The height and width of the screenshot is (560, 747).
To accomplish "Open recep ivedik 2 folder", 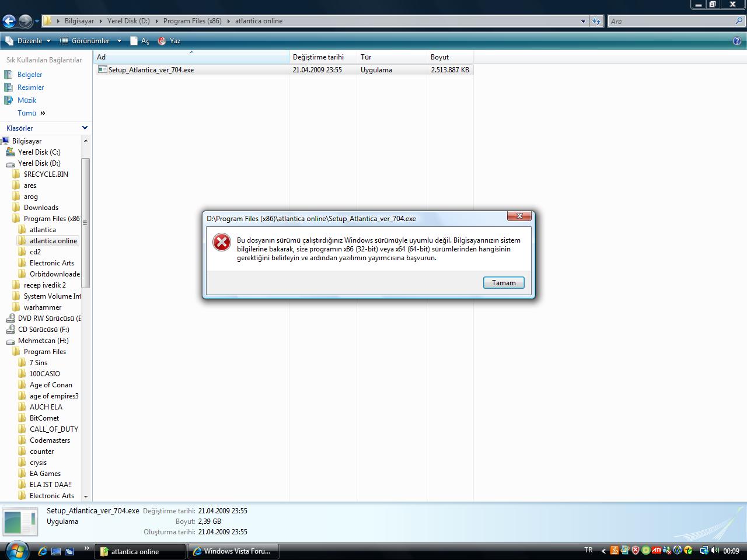I will click(x=45, y=285).
